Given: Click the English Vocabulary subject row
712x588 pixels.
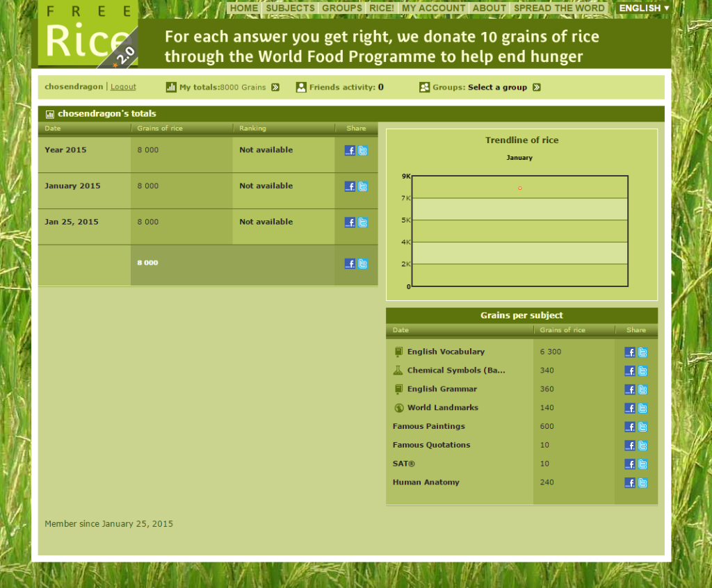Looking at the screenshot, I should pyautogui.click(x=521, y=352).
